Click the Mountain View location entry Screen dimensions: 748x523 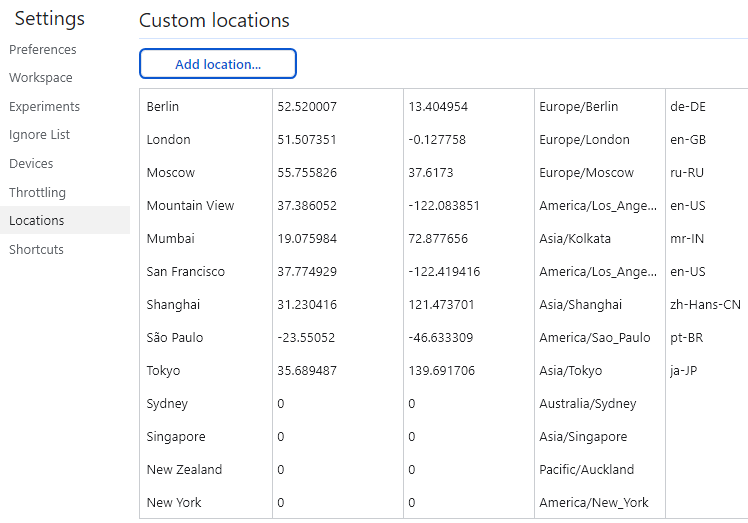[190, 206]
